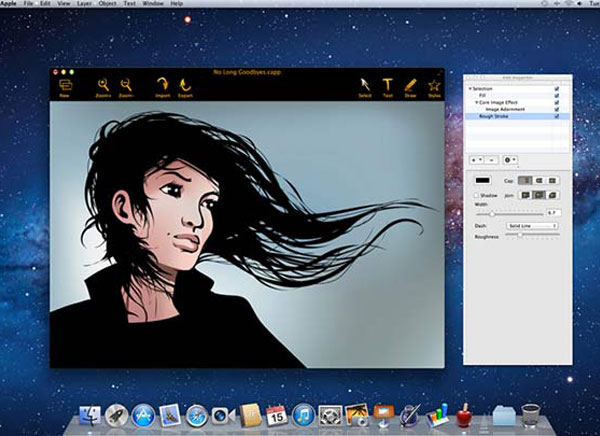Image resolution: width=600 pixels, height=436 pixels.
Task: Select the first Cap style button
Action: pyautogui.click(x=525, y=180)
